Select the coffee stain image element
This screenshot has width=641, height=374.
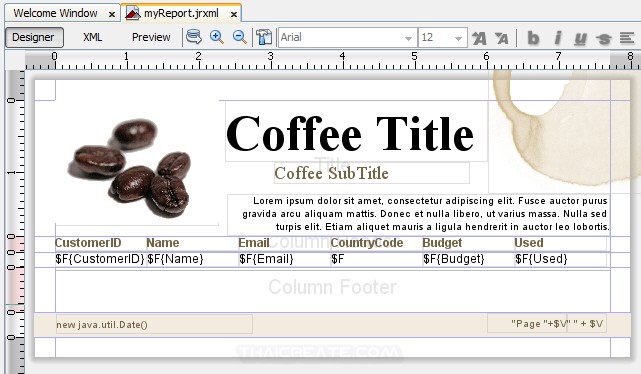pyautogui.click(x=564, y=131)
